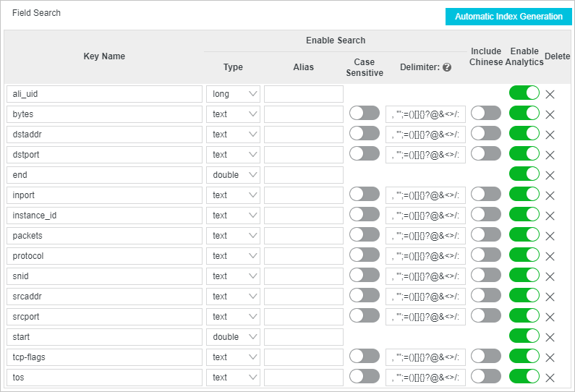
Task: Remove the tcp-flags field with X icon
Action: click(x=550, y=357)
